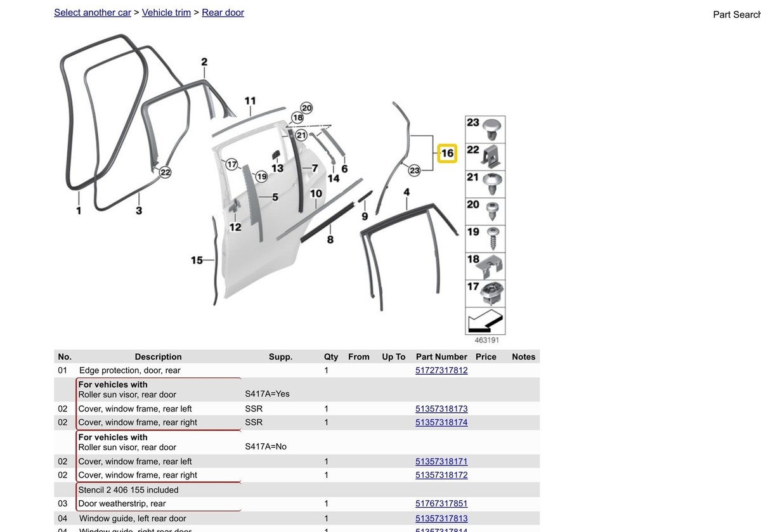This screenshot has width=761, height=532.
Task: Open the 'Rear door' breadcrumb link
Action: pyautogui.click(x=223, y=13)
